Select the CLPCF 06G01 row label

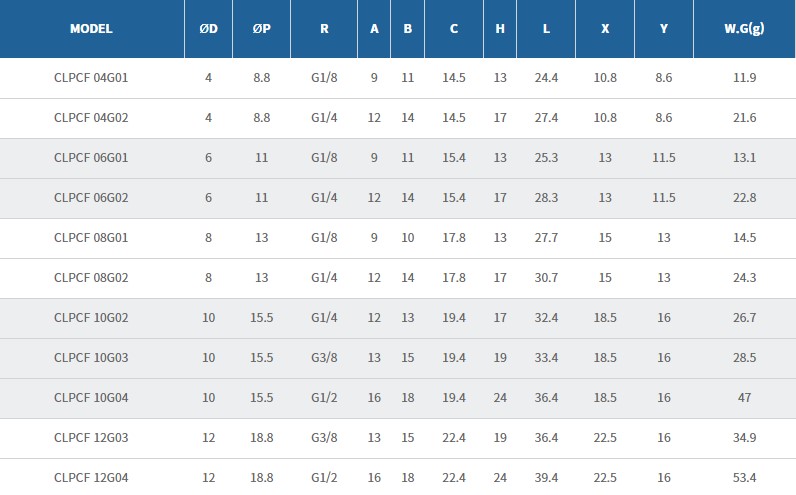point(91,158)
